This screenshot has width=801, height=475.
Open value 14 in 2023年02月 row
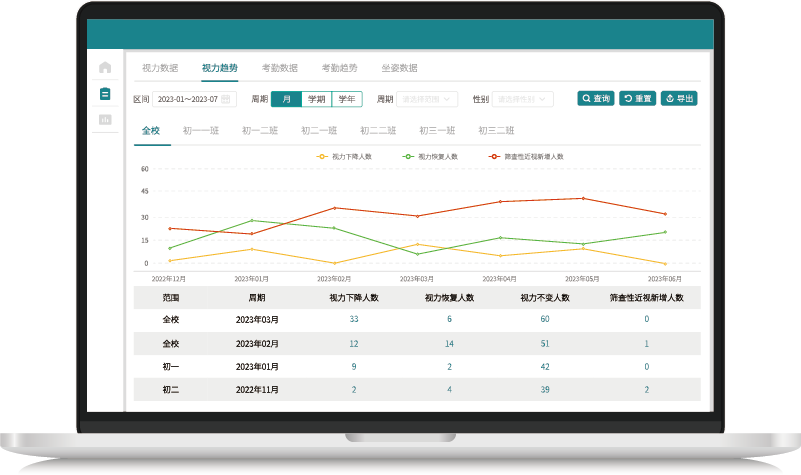[x=450, y=344]
